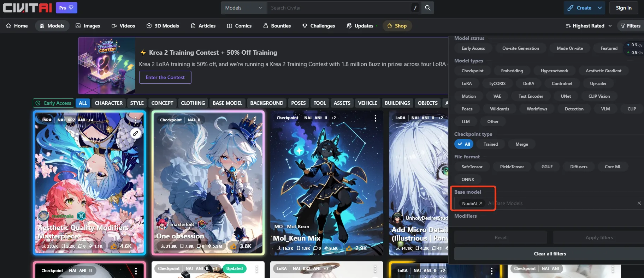Toggle the ONNX file format filter
Screen dimensions: 644x278
pos(468,180)
